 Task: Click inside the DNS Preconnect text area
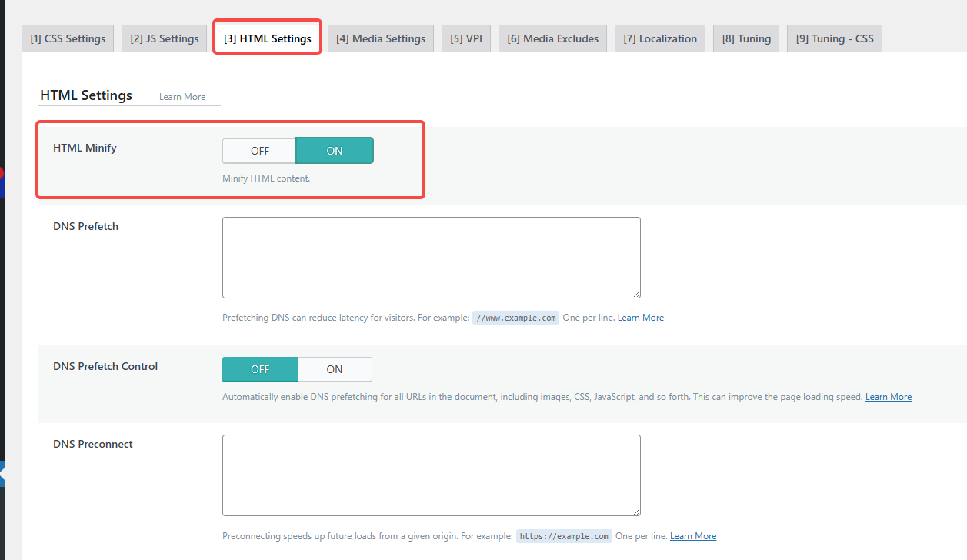[431, 475]
